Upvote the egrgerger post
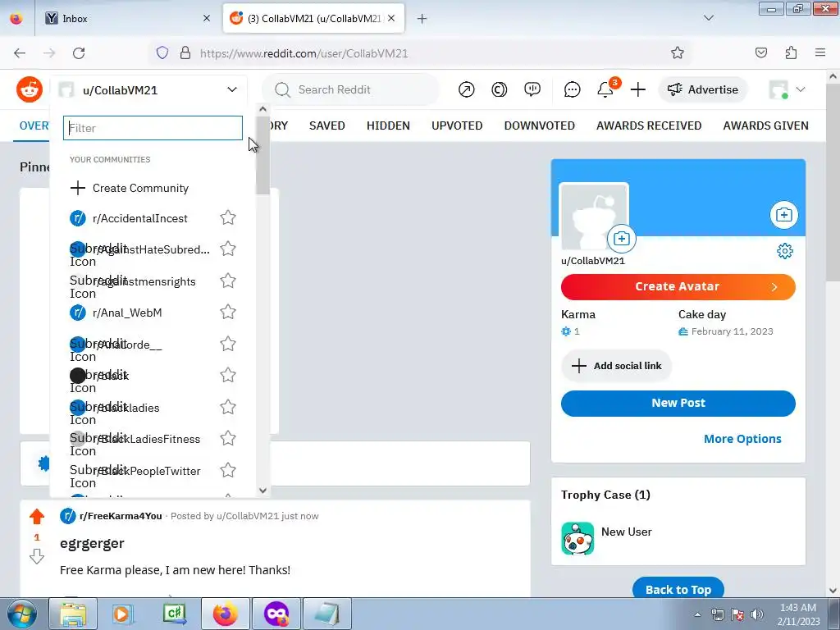The image size is (840, 630). (x=36, y=517)
